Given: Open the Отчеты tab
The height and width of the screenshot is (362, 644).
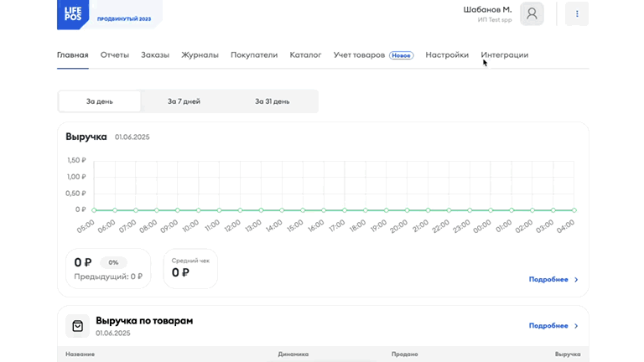Looking at the screenshot, I should pyautogui.click(x=115, y=55).
